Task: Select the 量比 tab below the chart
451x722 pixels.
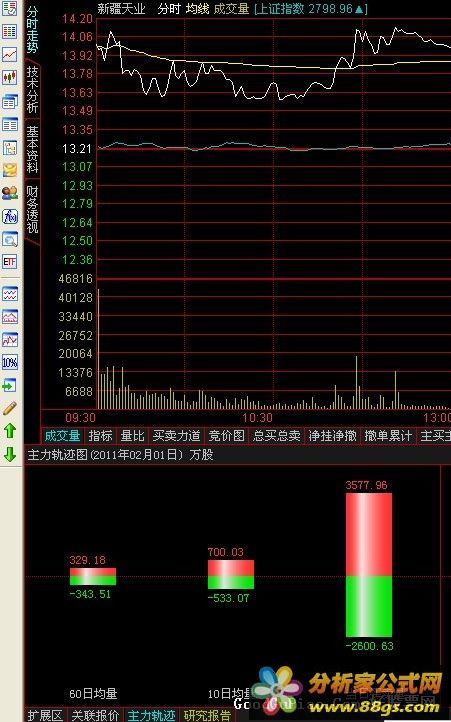Action: pos(132,436)
